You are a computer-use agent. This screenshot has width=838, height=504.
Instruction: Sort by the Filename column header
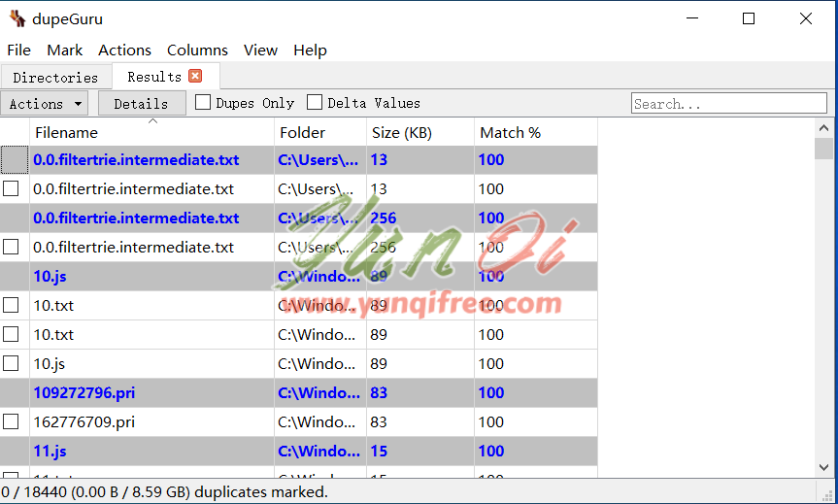pyautogui.click(x=151, y=132)
